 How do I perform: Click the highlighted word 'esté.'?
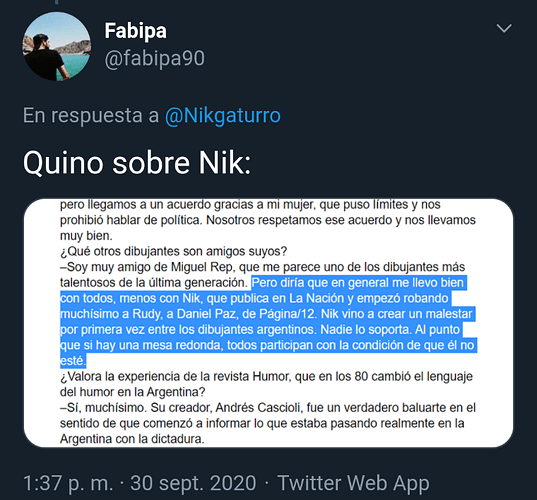coord(73,361)
